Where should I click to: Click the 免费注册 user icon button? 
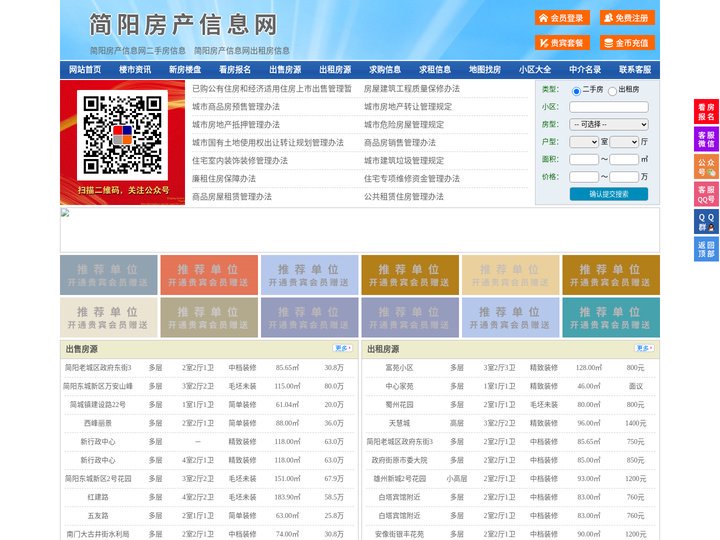[x=627, y=18]
